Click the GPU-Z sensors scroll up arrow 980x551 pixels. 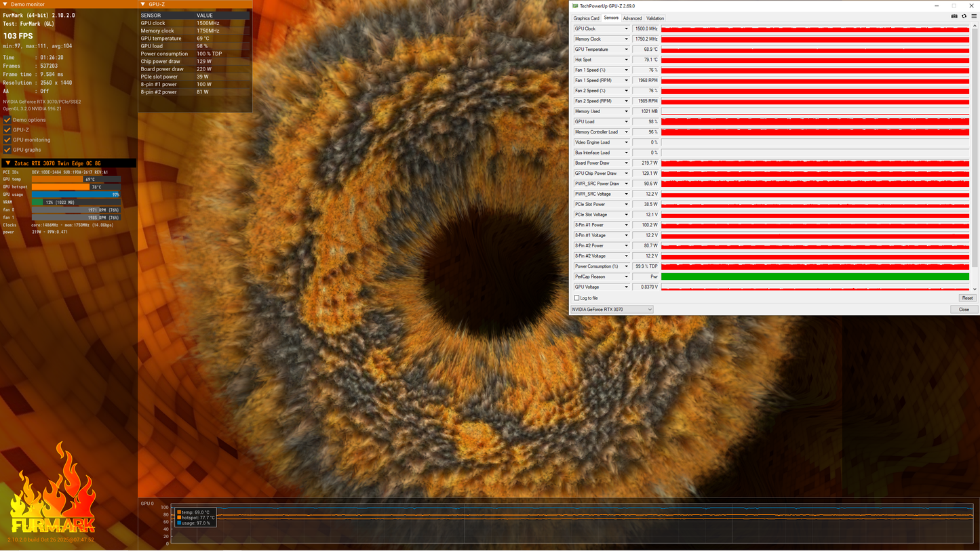975,26
